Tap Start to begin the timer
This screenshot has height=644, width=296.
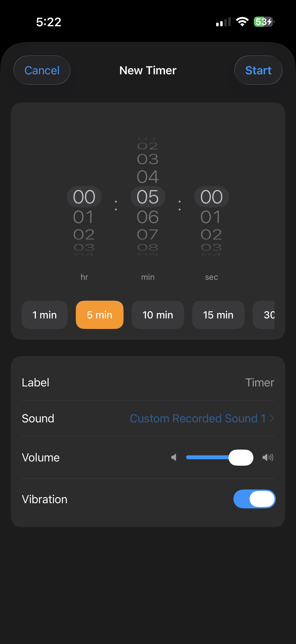(x=258, y=70)
